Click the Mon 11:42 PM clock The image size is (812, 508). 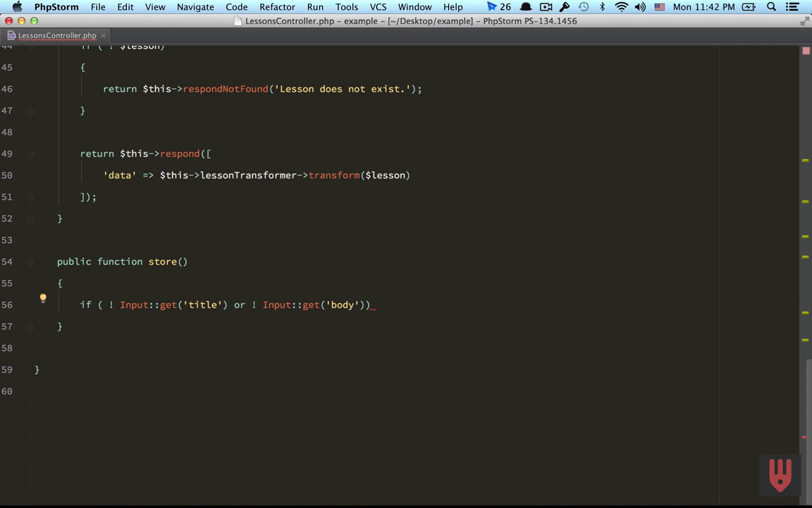[703, 7]
